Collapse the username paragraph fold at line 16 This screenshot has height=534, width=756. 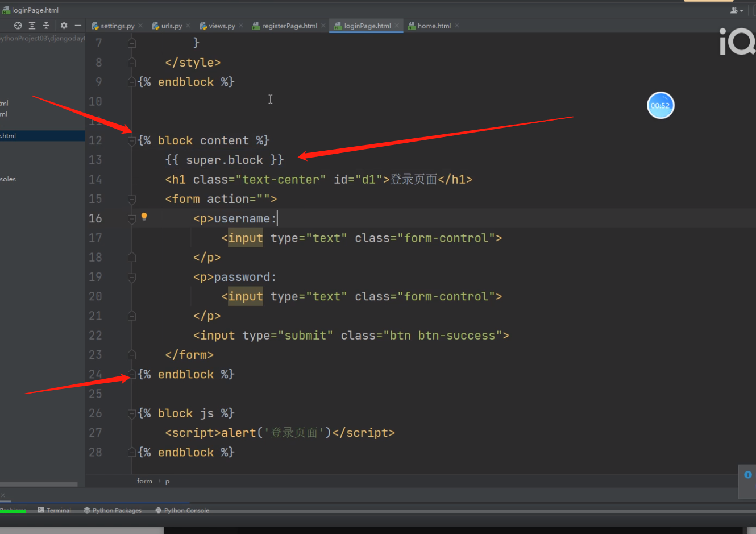pos(132,218)
